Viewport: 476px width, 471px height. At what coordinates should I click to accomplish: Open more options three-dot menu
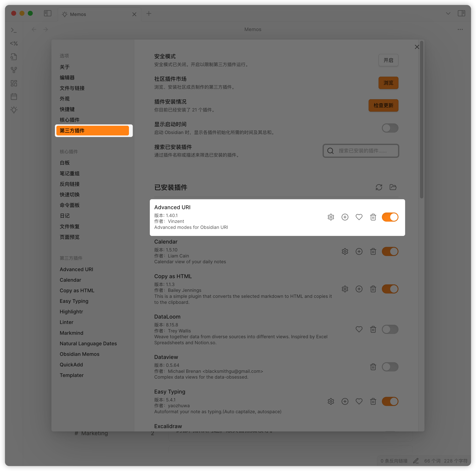pyautogui.click(x=460, y=29)
